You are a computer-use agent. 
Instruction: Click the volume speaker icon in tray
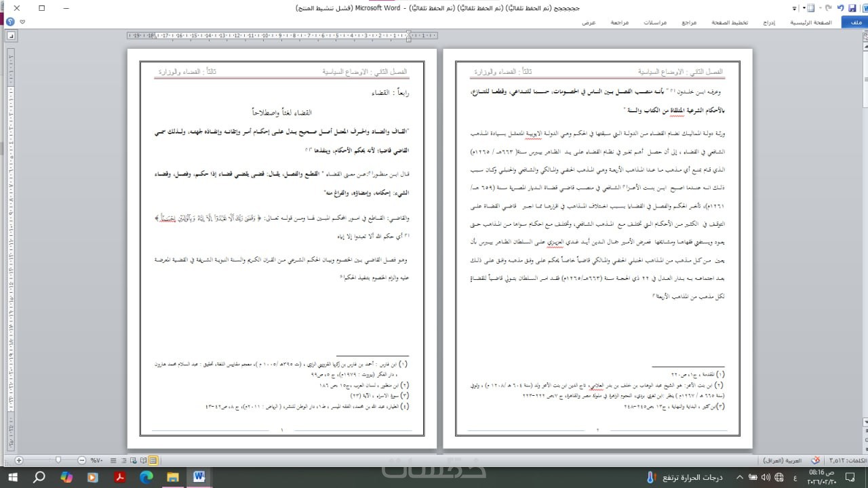(x=766, y=477)
